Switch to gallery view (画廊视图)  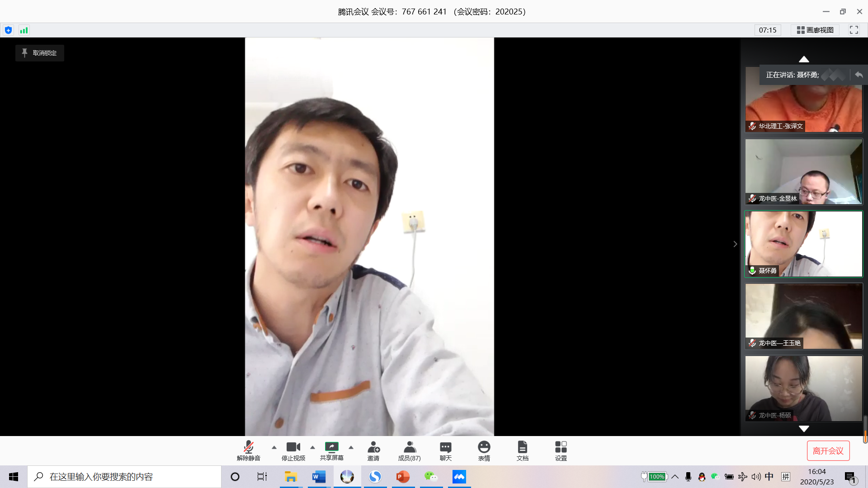pyautogui.click(x=815, y=30)
